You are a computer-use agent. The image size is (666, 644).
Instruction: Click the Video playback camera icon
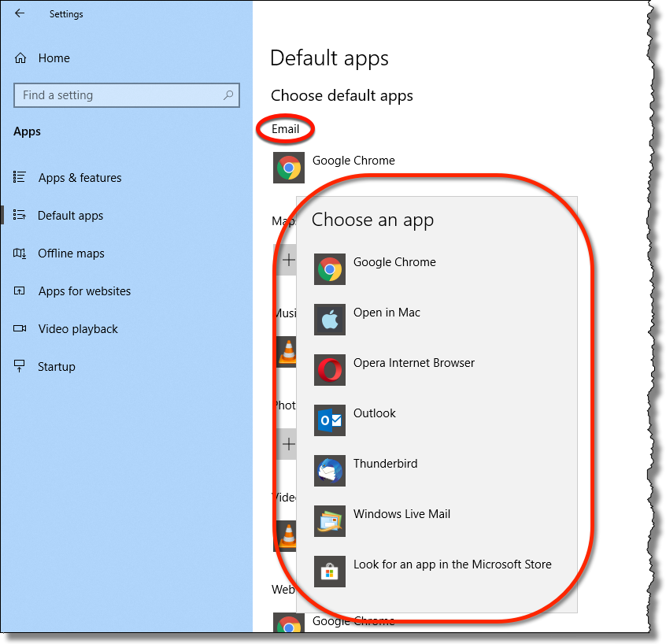(x=20, y=329)
